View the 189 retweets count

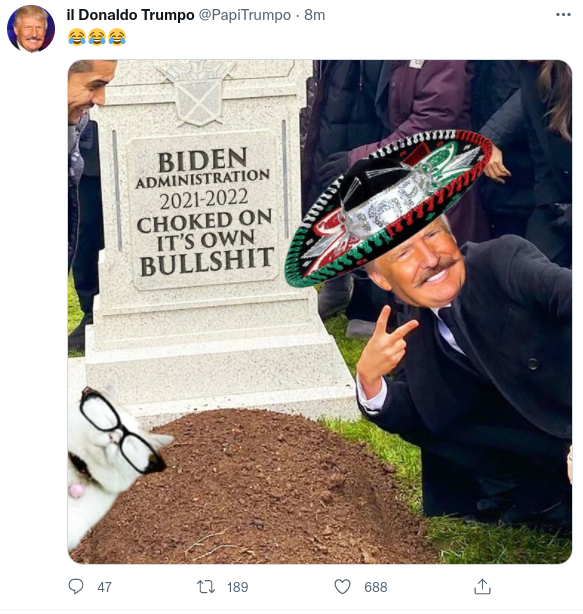pos(237,587)
